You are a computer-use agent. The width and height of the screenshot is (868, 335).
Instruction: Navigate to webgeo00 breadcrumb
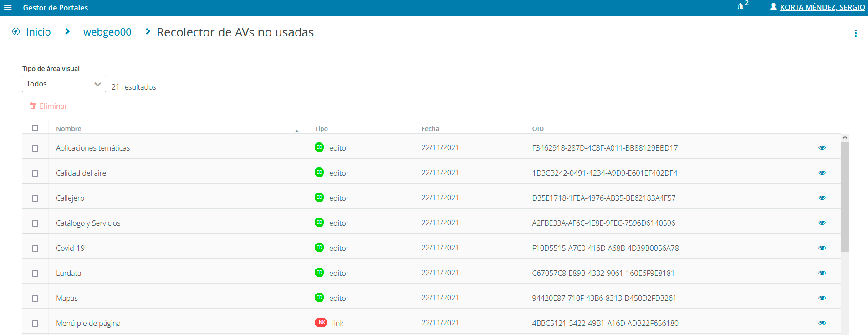(x=107, y=32)
